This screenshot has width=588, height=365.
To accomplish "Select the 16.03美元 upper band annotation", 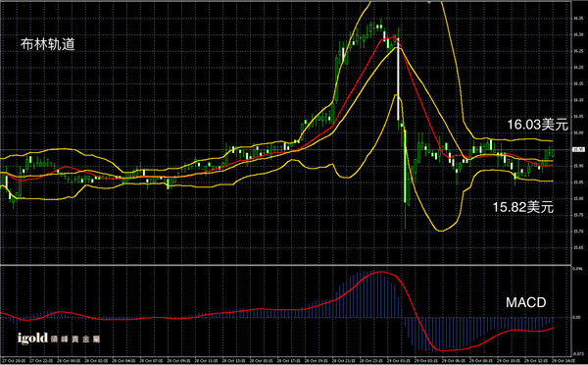I will click(537, 125).
